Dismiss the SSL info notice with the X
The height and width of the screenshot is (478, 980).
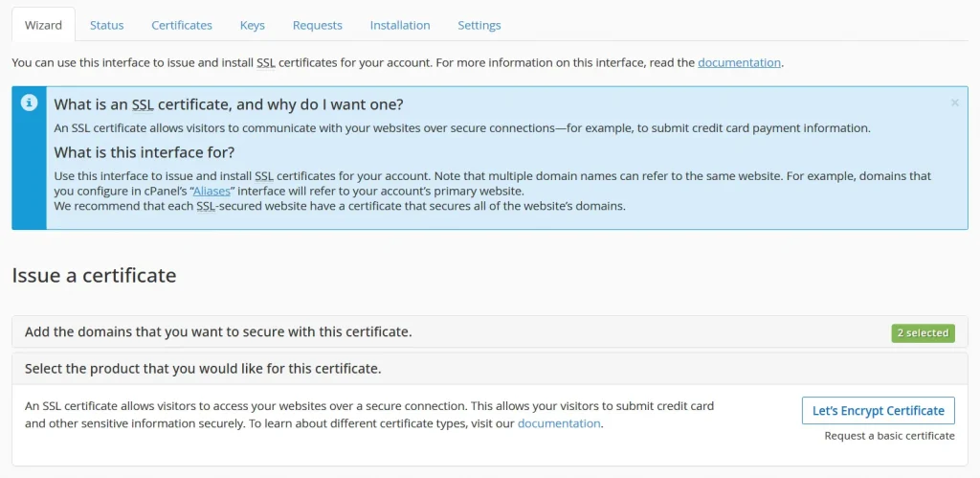(954, 102)
